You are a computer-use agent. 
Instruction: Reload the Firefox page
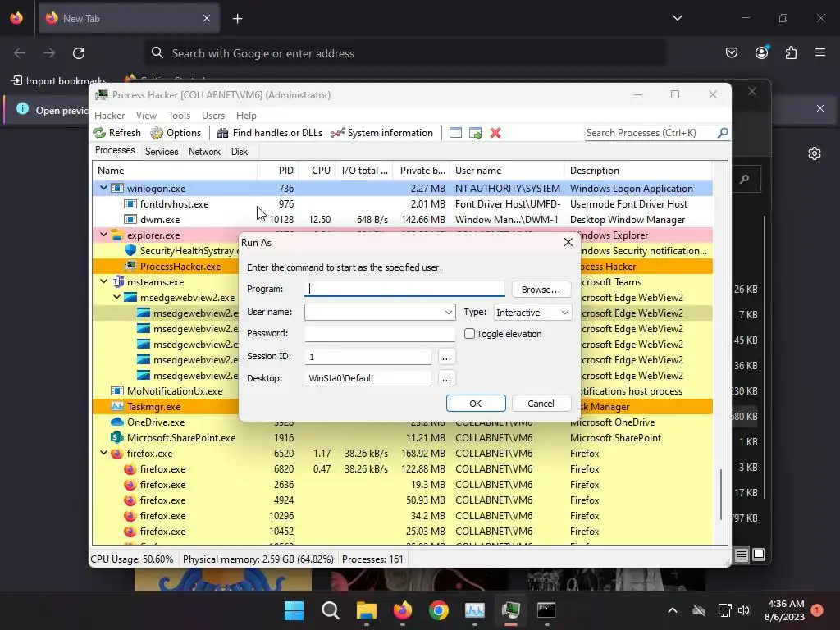click(79, 53)
